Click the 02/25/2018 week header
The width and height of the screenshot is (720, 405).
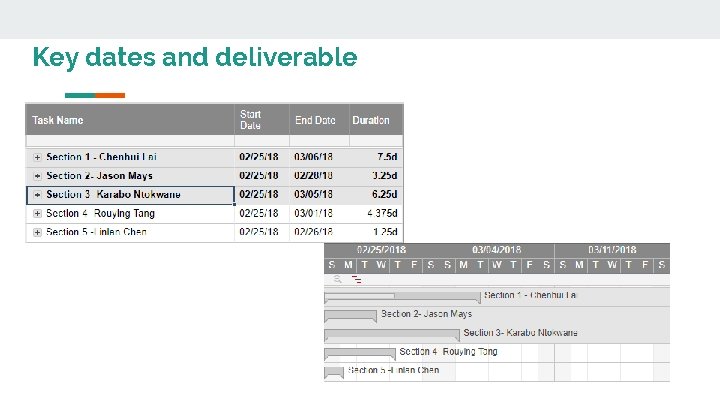tap(382, 250)
